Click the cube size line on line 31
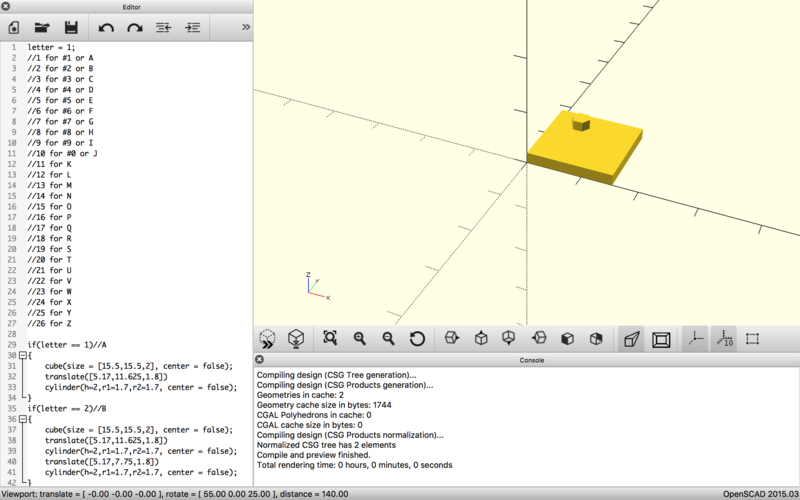Image resolution: width=800 pixels, height=500 pixels. (139, 366)
